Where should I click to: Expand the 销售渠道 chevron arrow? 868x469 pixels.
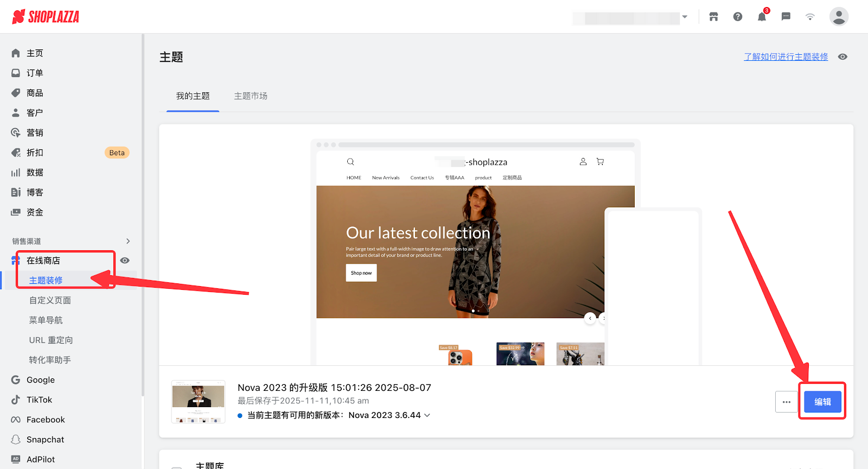[x=128, y=241]
